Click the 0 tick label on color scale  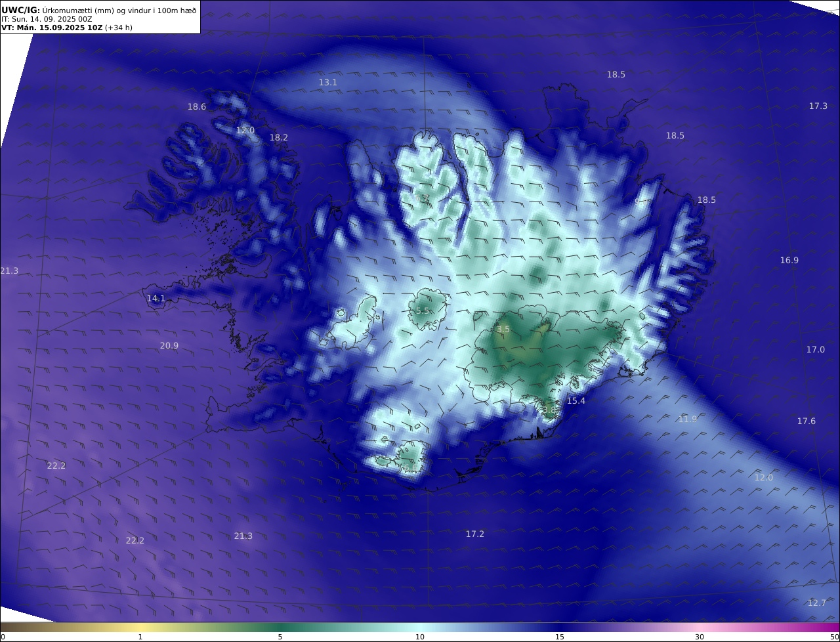click(3, 636)
